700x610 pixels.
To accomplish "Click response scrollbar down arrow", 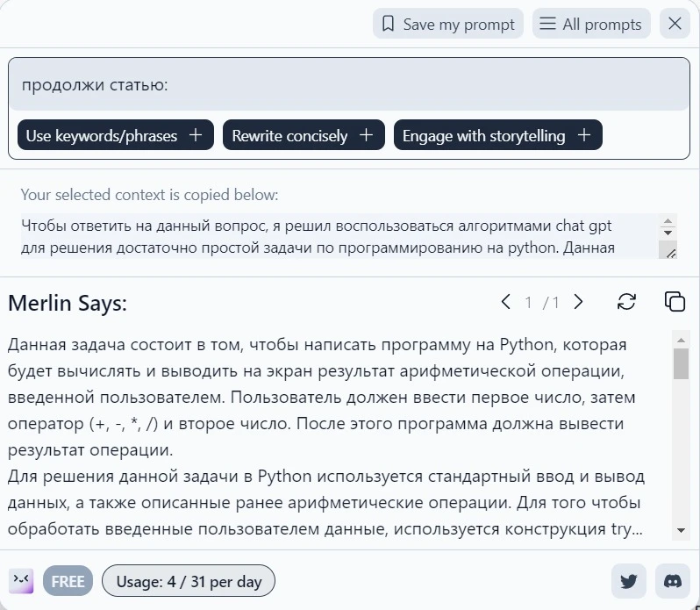I will pos(681,530).
